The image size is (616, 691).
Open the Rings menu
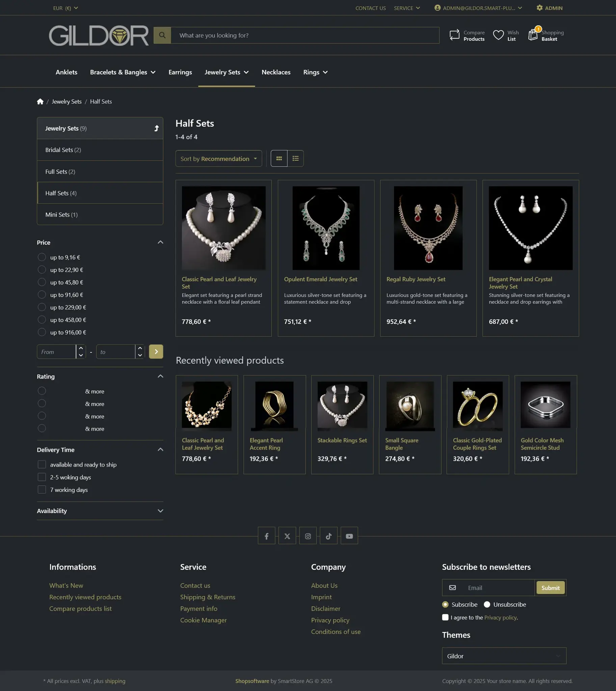coord(315,72)
